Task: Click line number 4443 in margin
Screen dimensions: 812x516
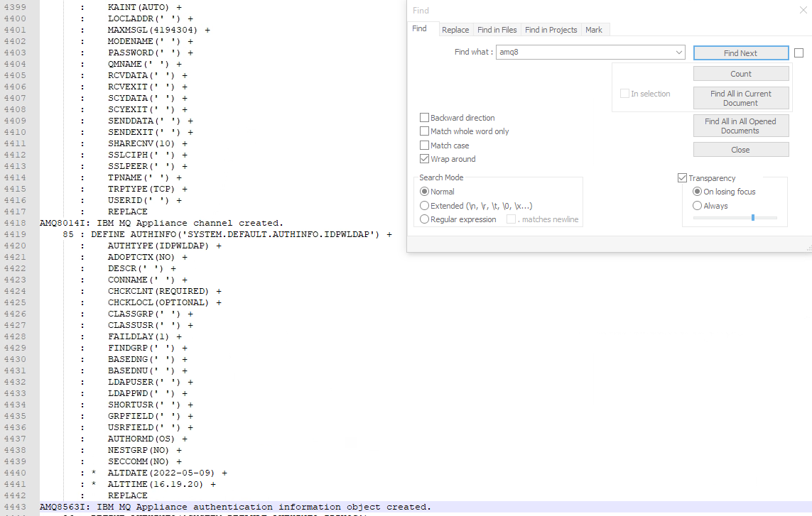Action: [15, 507]
